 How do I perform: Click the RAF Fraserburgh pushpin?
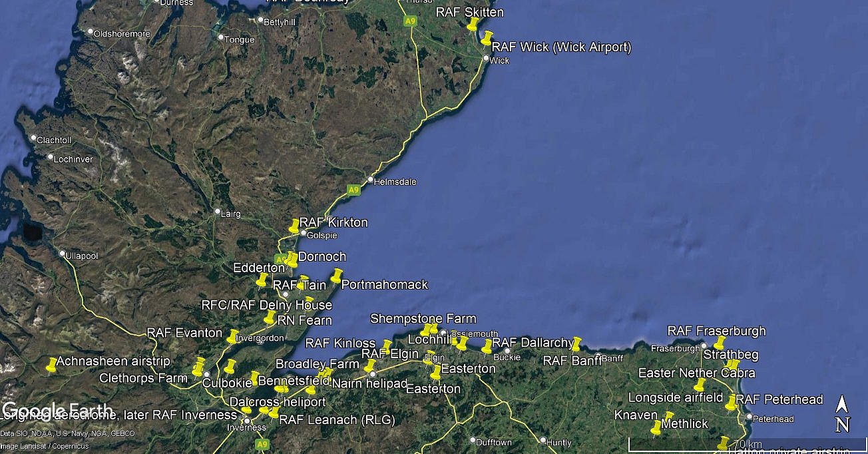(719, 343)
